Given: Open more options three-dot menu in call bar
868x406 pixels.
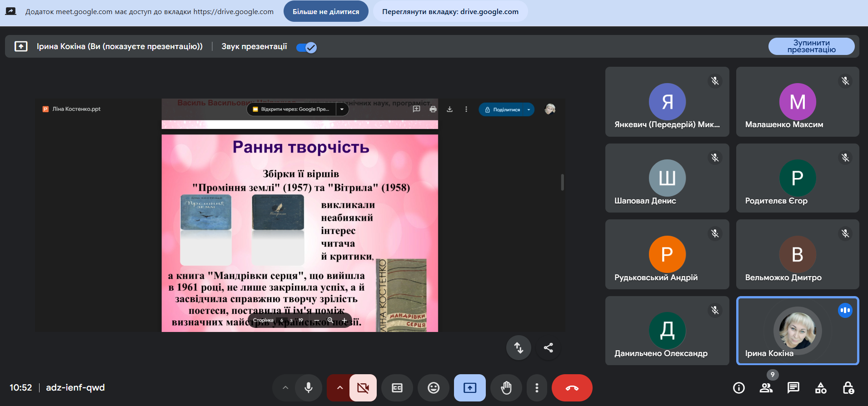Looking at the screenshot, I should tap(537, 388).
